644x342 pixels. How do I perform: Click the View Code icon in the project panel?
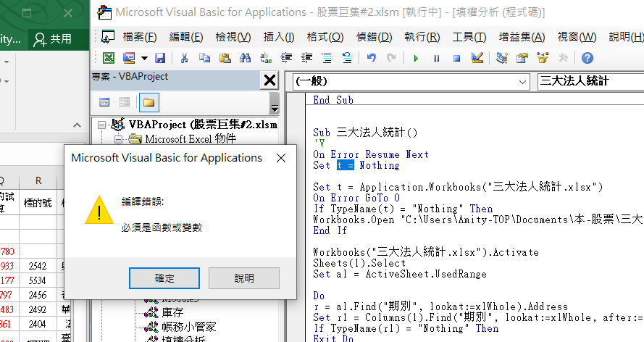pyautogui.click(x=104, y=102)
